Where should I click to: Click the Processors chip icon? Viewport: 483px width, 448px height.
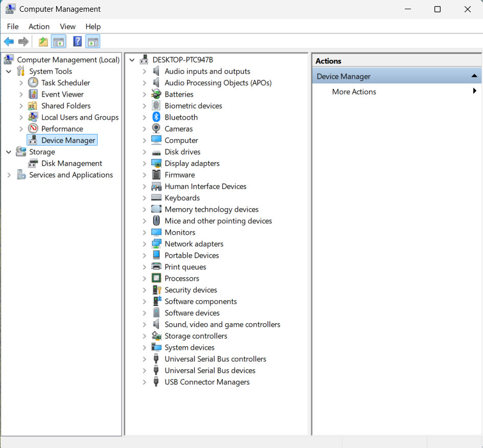pos(156,278)
